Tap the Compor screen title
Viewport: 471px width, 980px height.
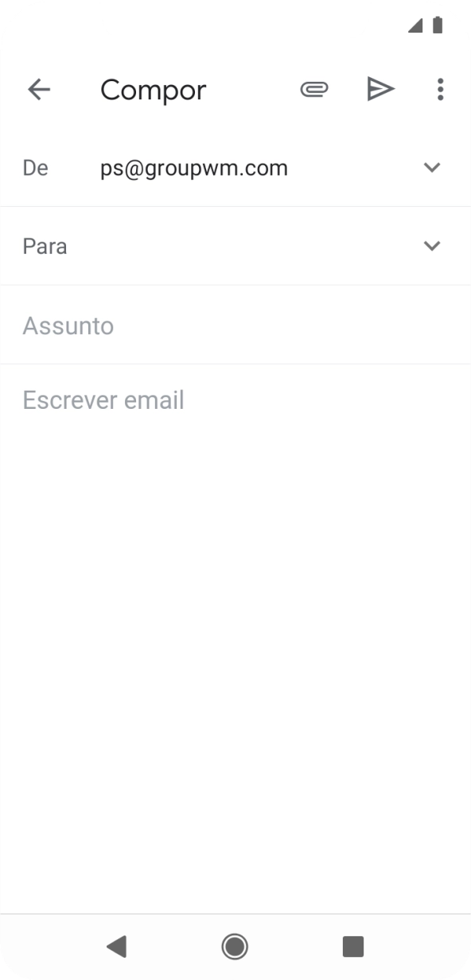pos(153,91)
